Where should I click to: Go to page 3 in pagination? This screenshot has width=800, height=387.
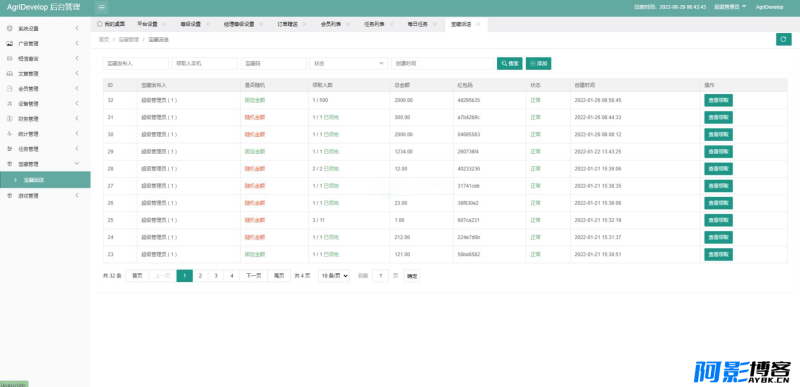[216, 276]
